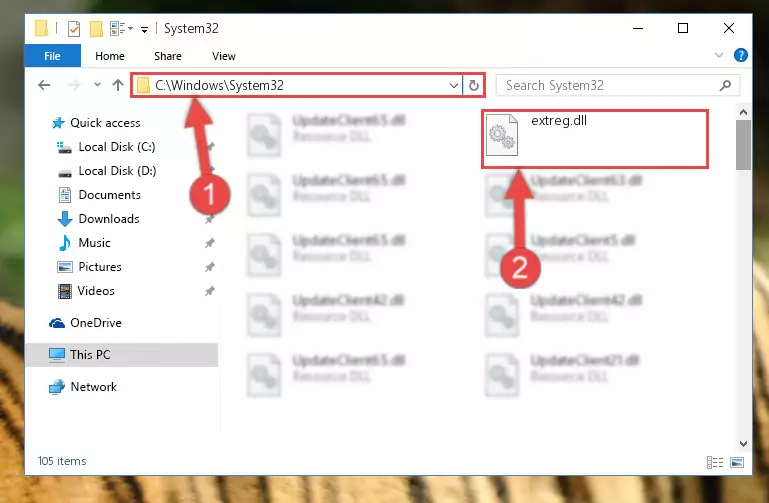Select This PC in navigation pane
This screenshot has width=769, height=503.
[x=90, y=354]
